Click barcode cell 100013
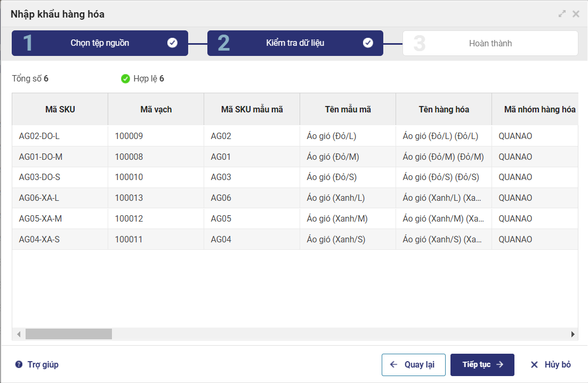This screenshot has height=383, width=588. (156, 198)
